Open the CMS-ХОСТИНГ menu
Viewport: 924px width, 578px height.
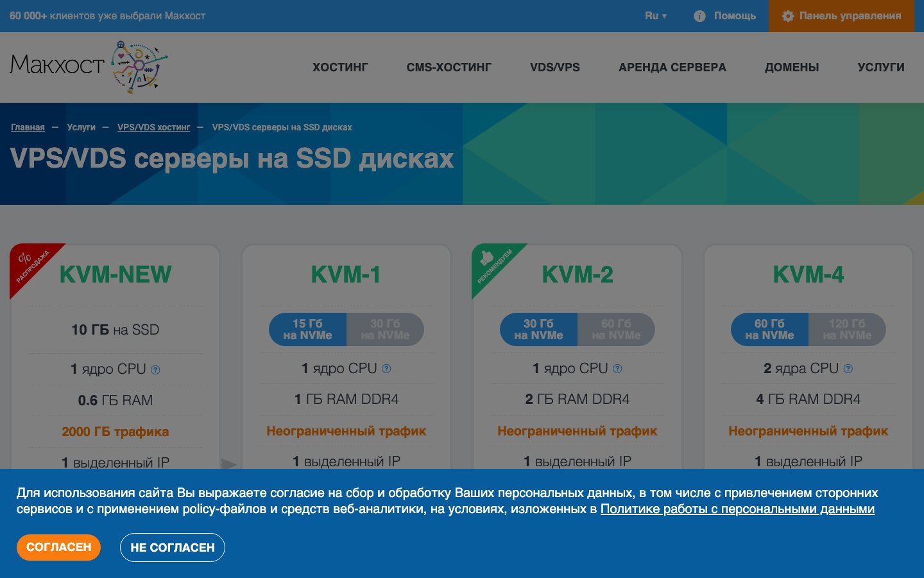tap(449, 67)
